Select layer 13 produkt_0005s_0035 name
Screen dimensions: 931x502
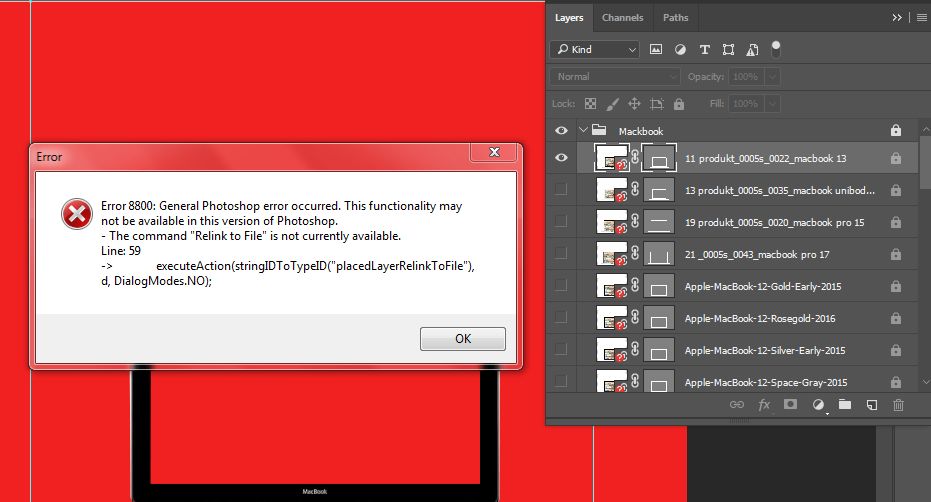(780, 191)
